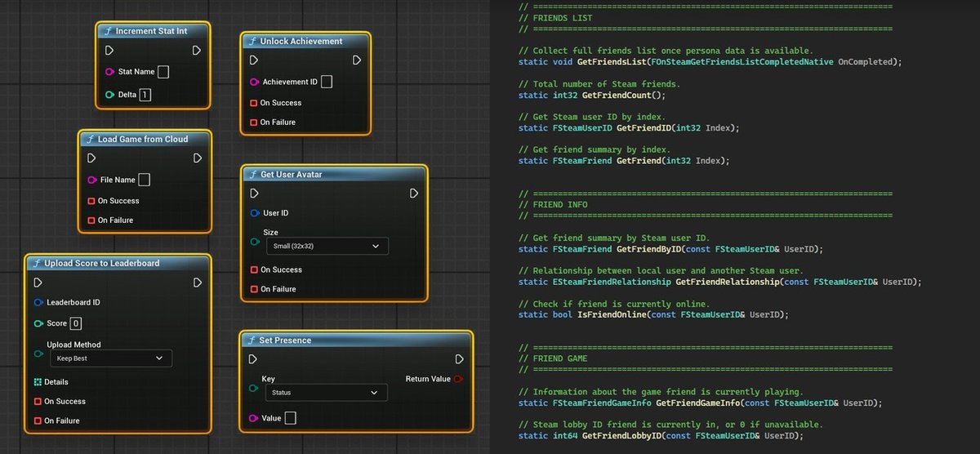980x454 pixels.
Task: Click the Return Value boolean pin
Action: (458, 379)
